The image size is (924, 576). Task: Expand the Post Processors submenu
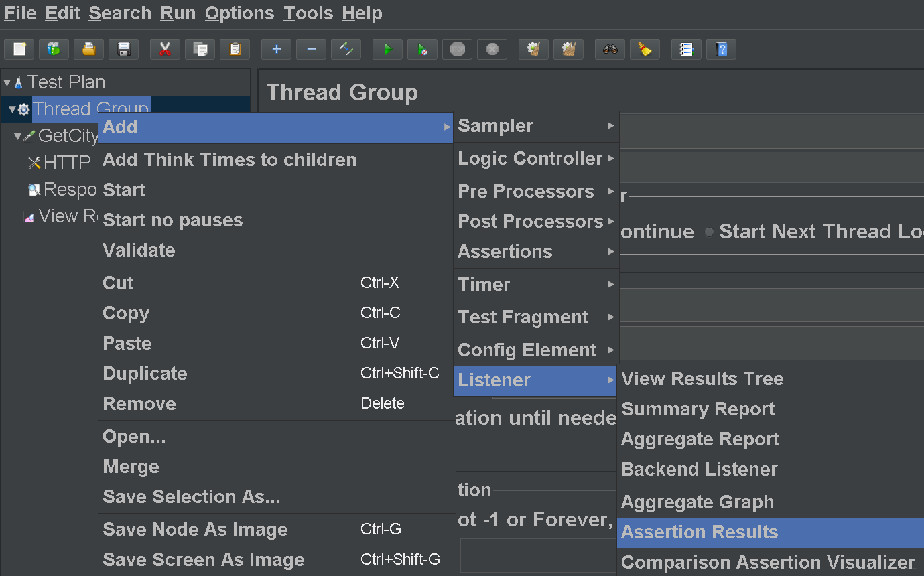click(x=536, y=222)
